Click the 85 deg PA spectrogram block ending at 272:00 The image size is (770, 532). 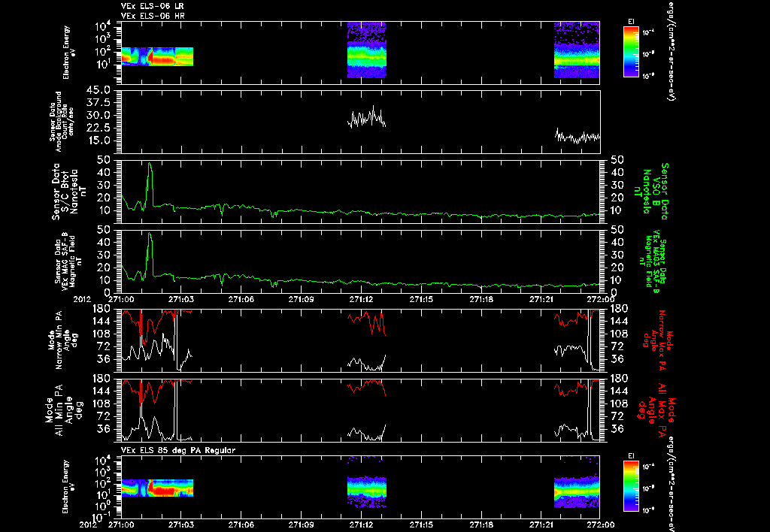[x=577, y=491]
